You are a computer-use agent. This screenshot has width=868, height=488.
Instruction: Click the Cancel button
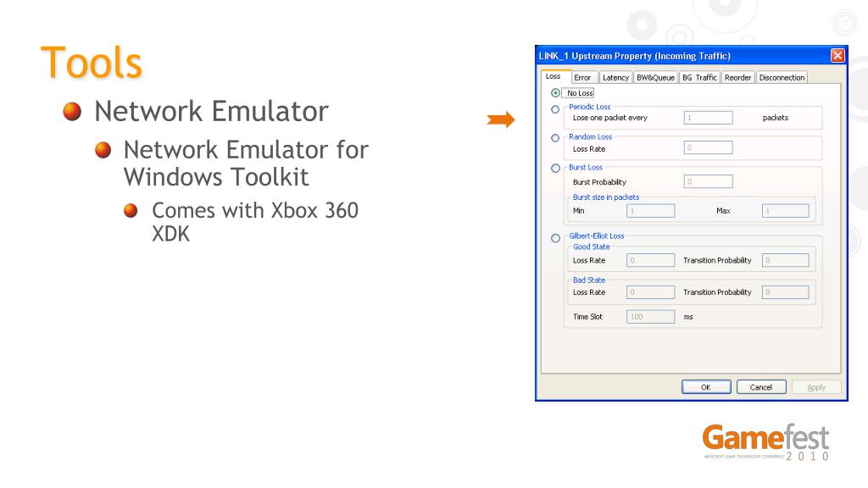click(x=761, y=387)
